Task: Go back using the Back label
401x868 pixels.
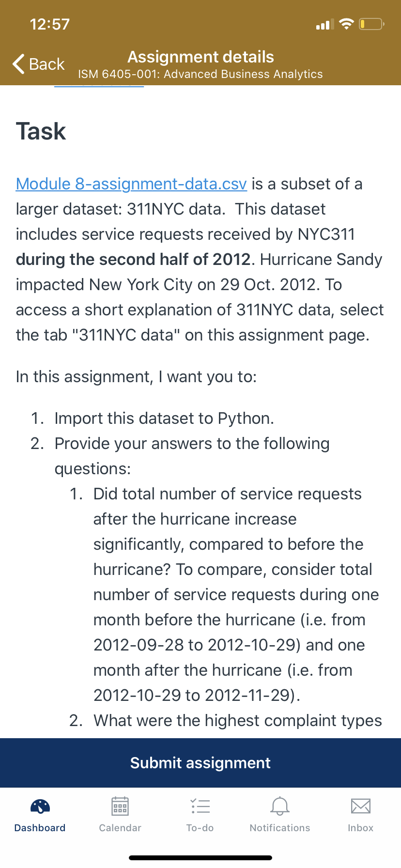Action: (x=47, y=64)
